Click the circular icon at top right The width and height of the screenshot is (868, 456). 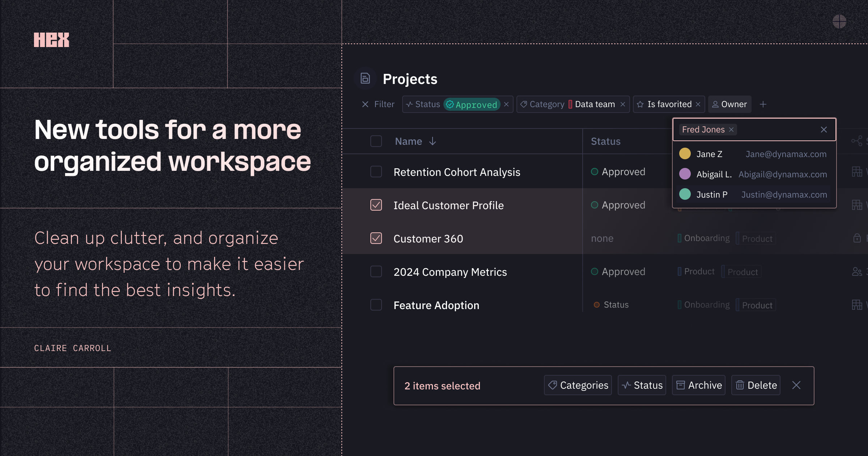pyautogui.click(x=839, y=22)
